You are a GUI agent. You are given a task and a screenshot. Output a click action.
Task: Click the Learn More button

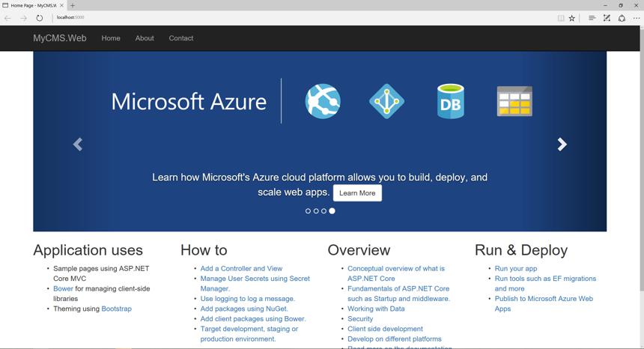pyautogui.click(x=357, y=193)
